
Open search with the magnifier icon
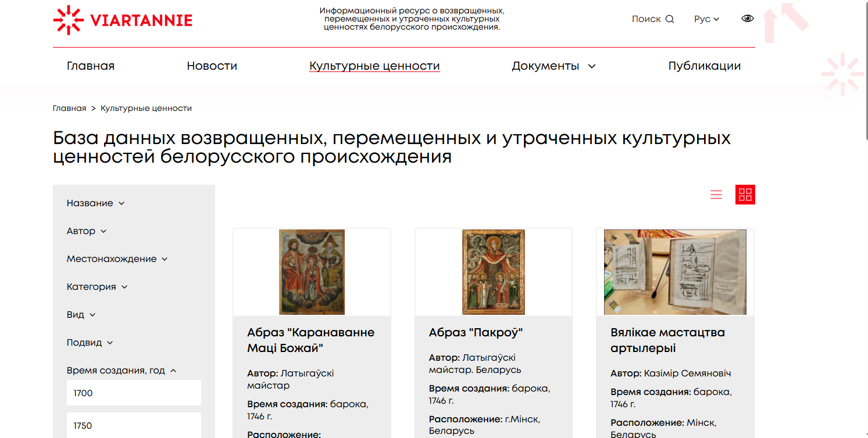tap(670, 19)
